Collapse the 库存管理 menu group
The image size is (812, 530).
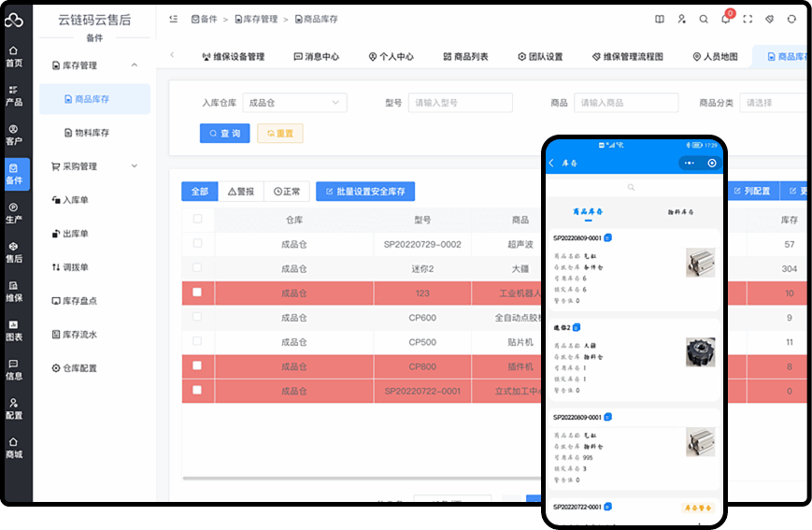[x=134, y=65]
